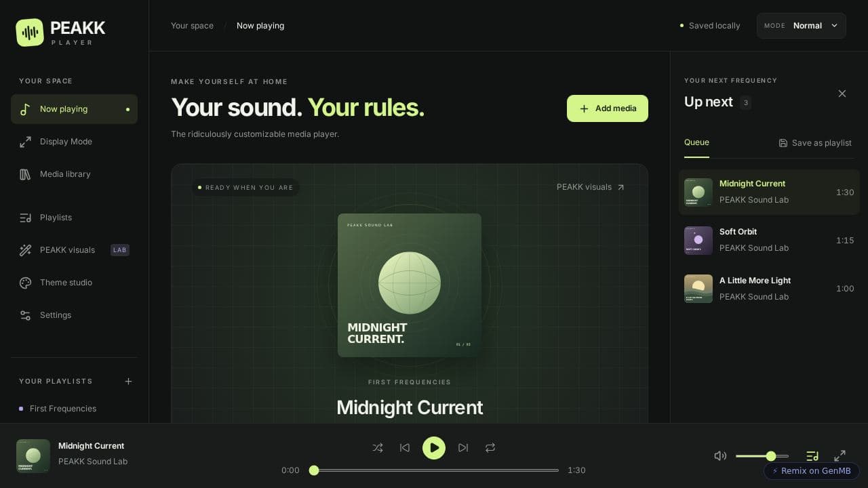Open Media library in sidebar
868x488 pixels.
pos(74,174)
